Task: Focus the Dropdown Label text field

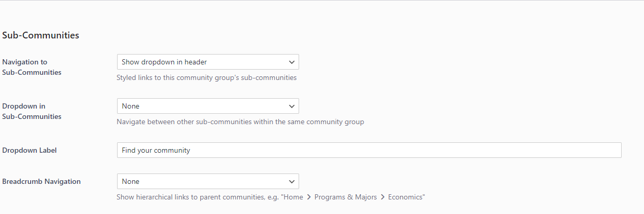Action: pos(369,150)
